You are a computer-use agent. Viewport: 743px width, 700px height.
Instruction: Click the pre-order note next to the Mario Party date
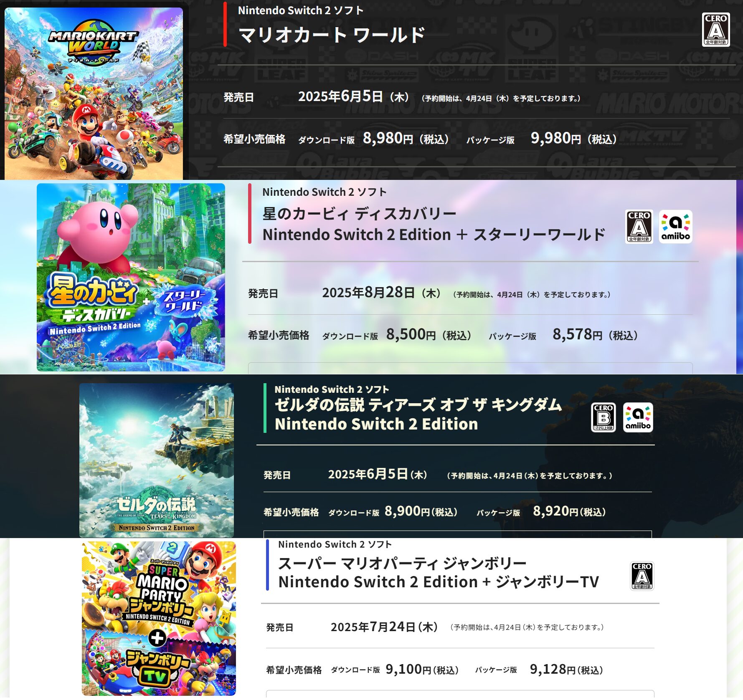[x=527, y=627]
